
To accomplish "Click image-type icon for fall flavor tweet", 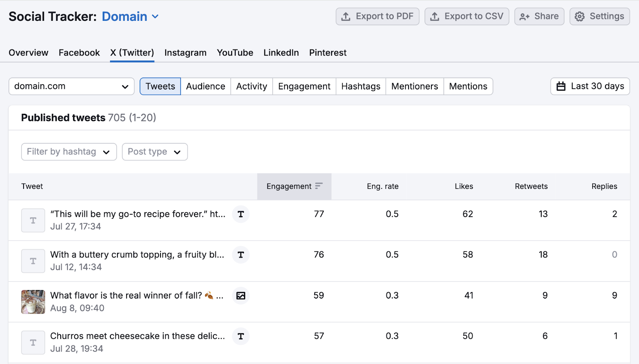I will 241,296.
